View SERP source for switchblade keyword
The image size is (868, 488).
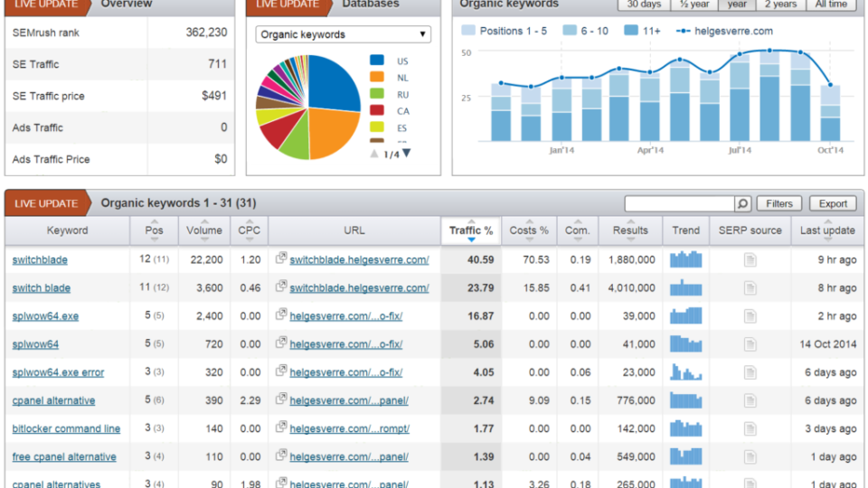[750, 259]
